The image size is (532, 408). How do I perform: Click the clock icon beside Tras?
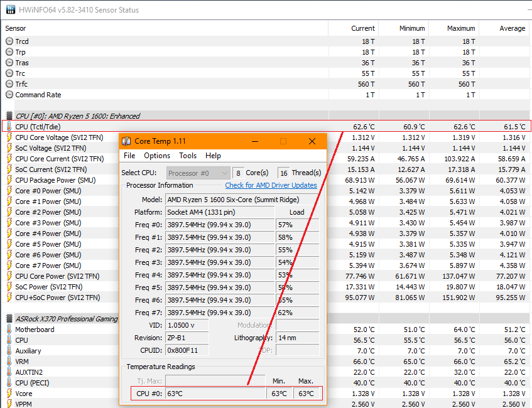point(9,63)
